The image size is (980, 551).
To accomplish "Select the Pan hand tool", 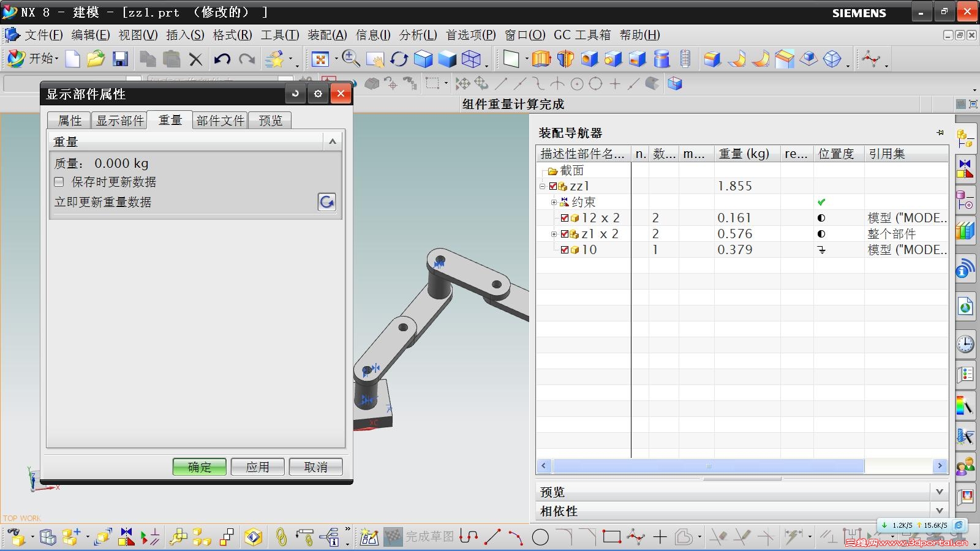I will coord(375,59).
